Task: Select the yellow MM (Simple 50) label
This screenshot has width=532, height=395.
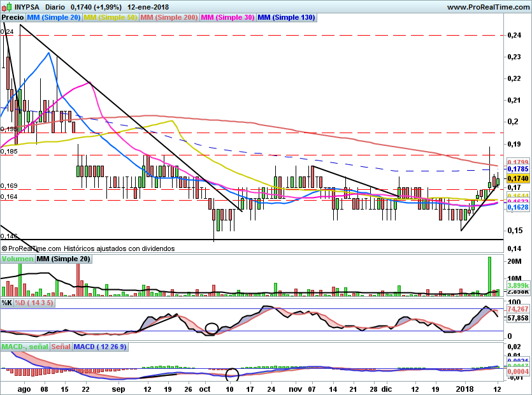Action: [x=110, y=18]
